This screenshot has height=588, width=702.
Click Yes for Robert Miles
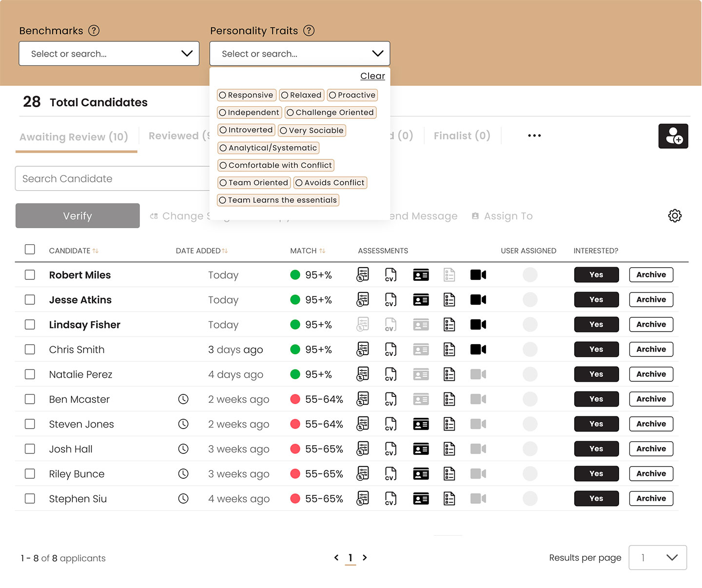pos(596,274)
